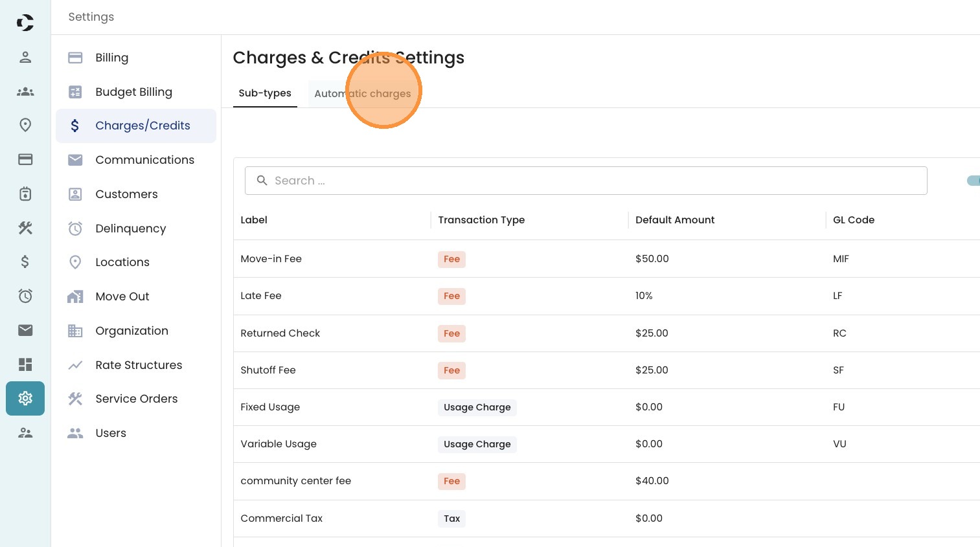Click the alarm clock icon in left rail
The image size is (980, 547).
(25, 296)
